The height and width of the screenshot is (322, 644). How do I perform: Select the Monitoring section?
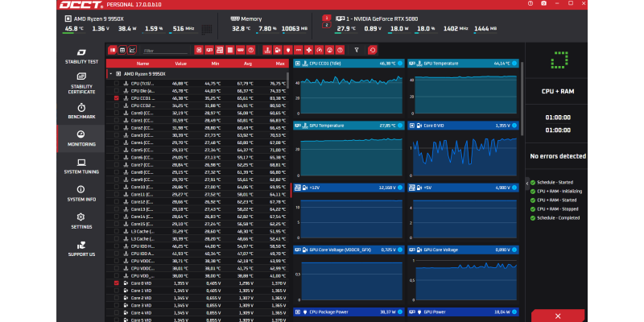coord(81,138)
